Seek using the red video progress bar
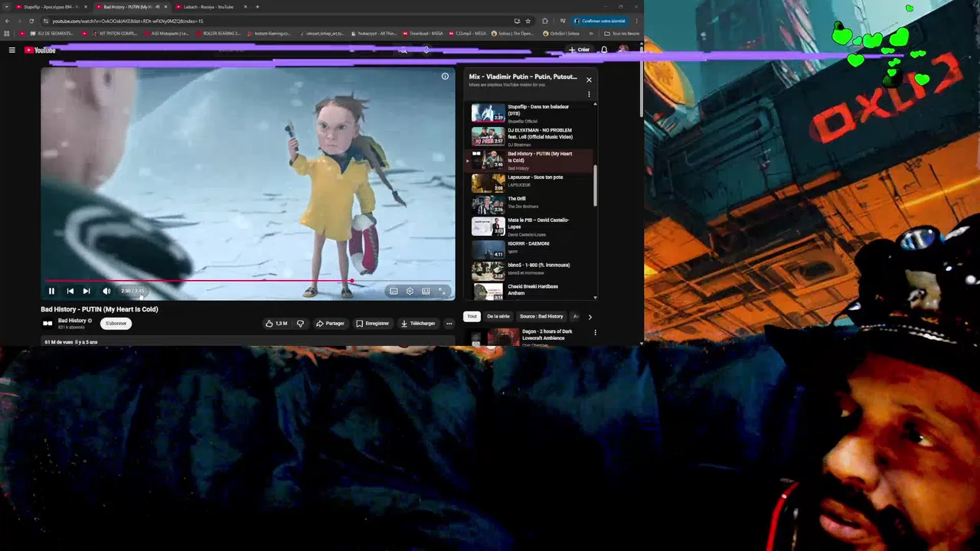 point(248,281)
